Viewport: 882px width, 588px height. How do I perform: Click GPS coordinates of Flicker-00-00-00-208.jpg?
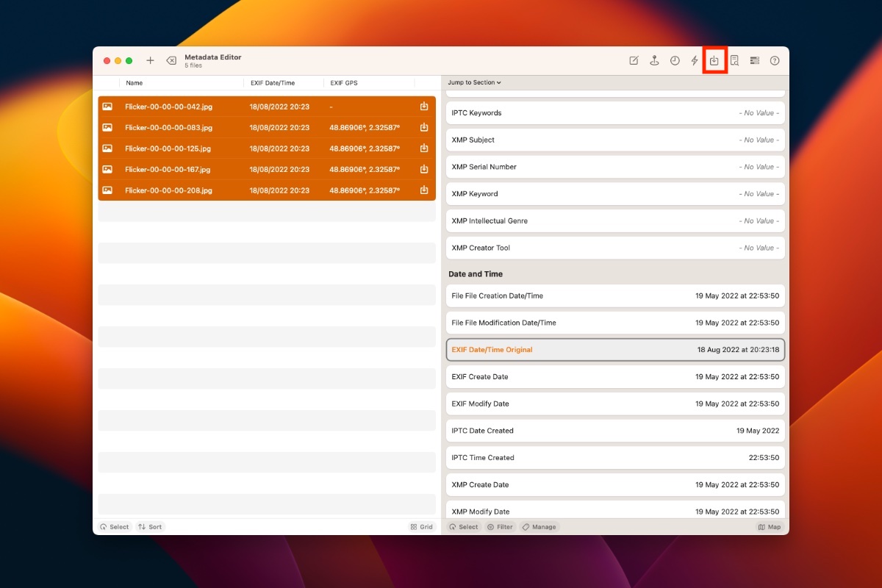click(x=365, y=190)
